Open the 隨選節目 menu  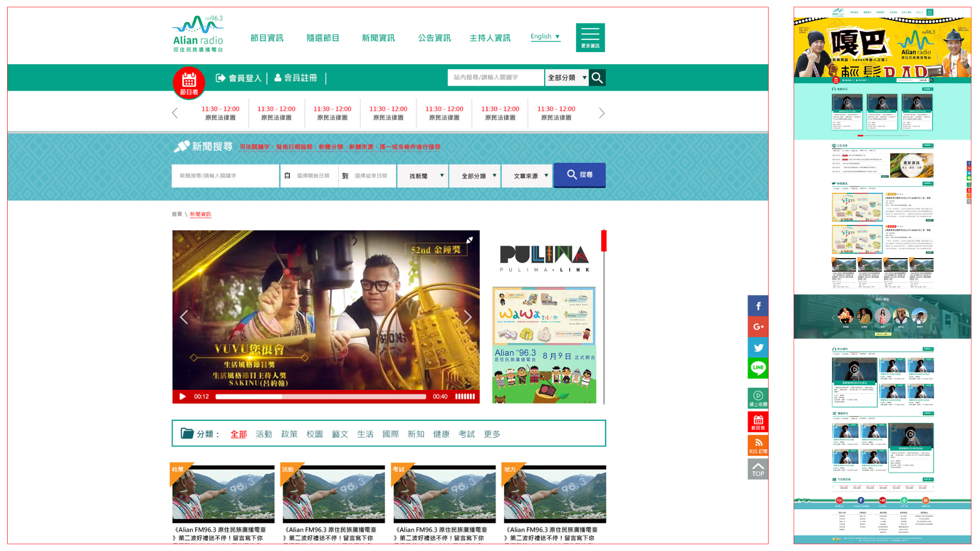pyautogui.click(x=323, y=38)
